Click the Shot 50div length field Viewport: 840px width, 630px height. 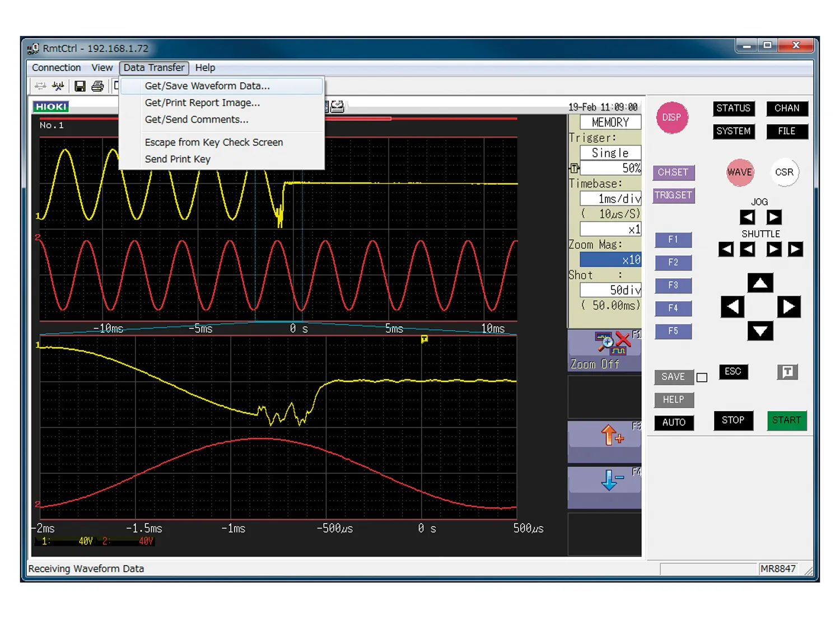(x=610, y=290)
